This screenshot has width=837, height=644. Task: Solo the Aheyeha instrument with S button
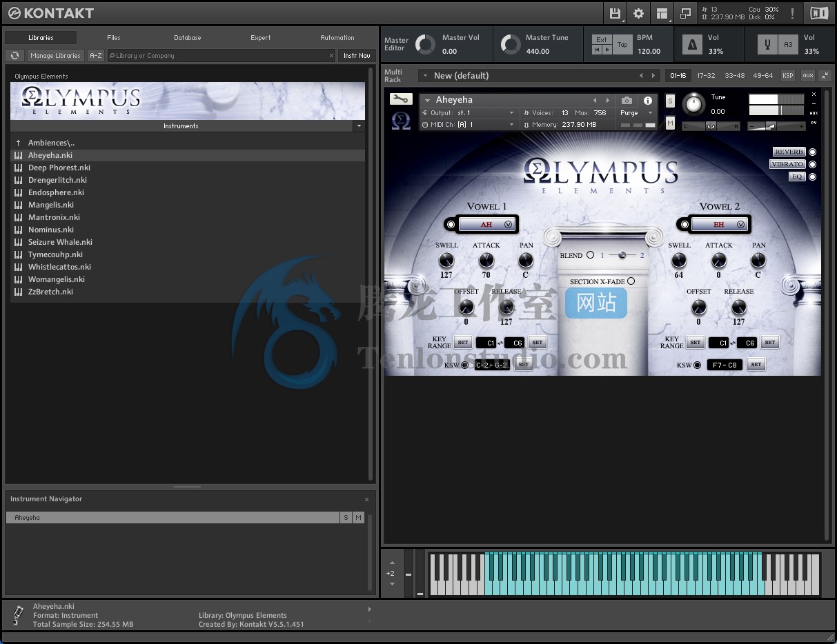click(670, 101)
